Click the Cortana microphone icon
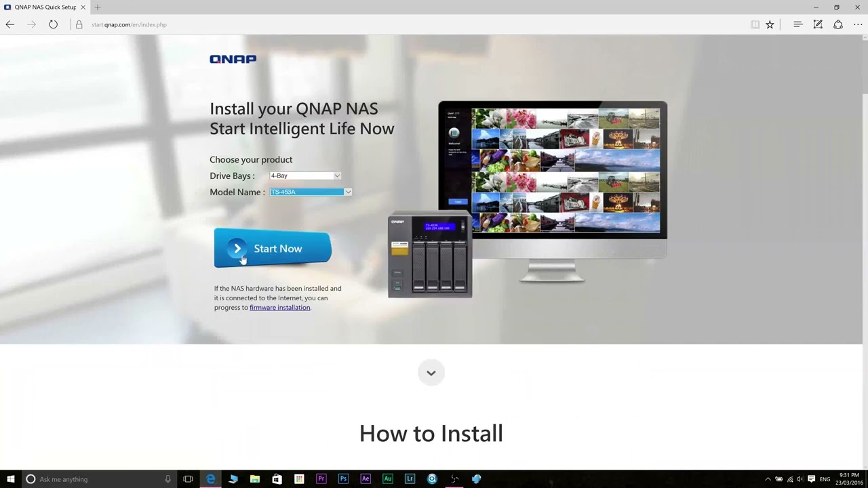The image size is (868, 488). pos(167,479)
